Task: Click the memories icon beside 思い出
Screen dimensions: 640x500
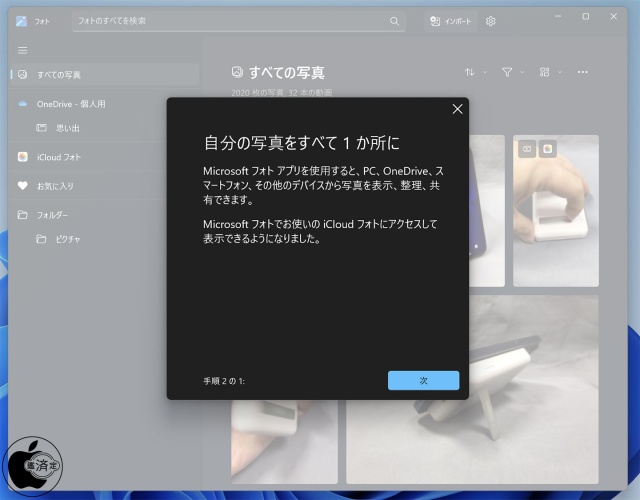Action: click(41, 128)
